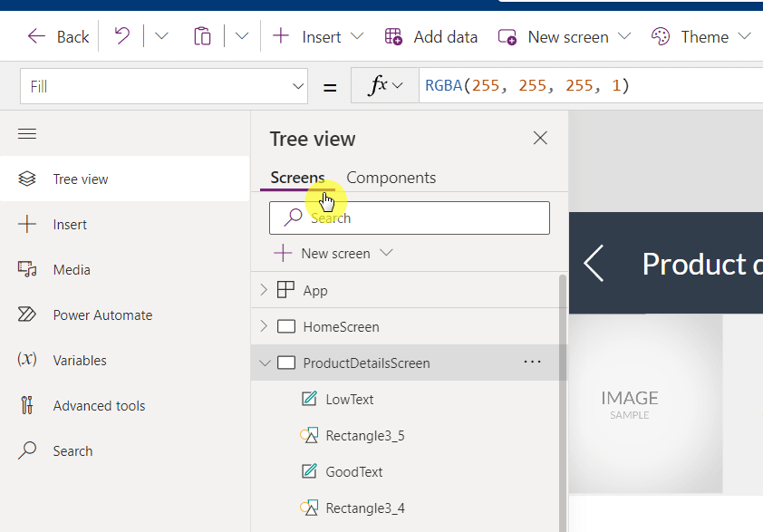Click the Back arrow icon
The width and height of the screenshot is (763, 532).
(36, 36)
